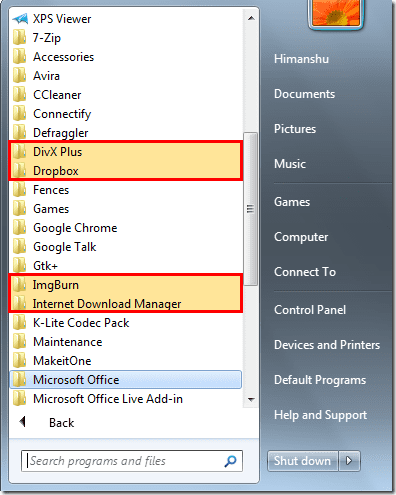Click the 7-Zip folder icon

19,37
